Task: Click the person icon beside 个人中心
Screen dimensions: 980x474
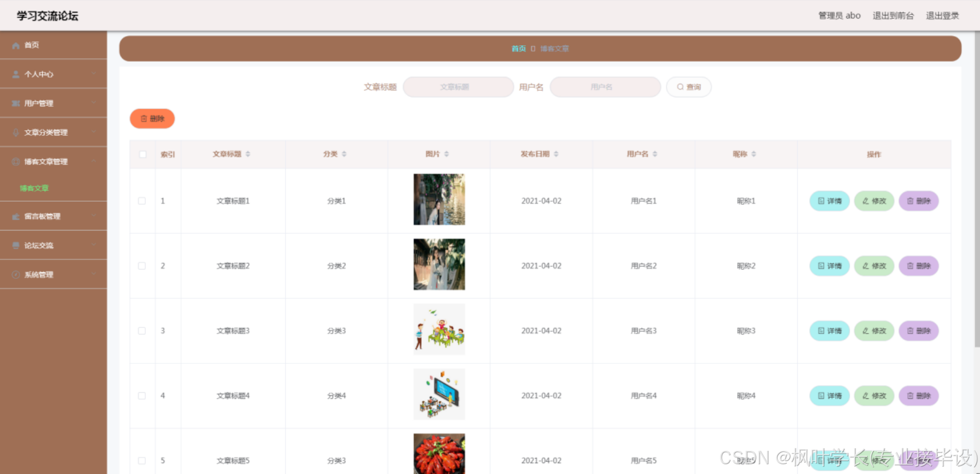Action: click(16, 75)
